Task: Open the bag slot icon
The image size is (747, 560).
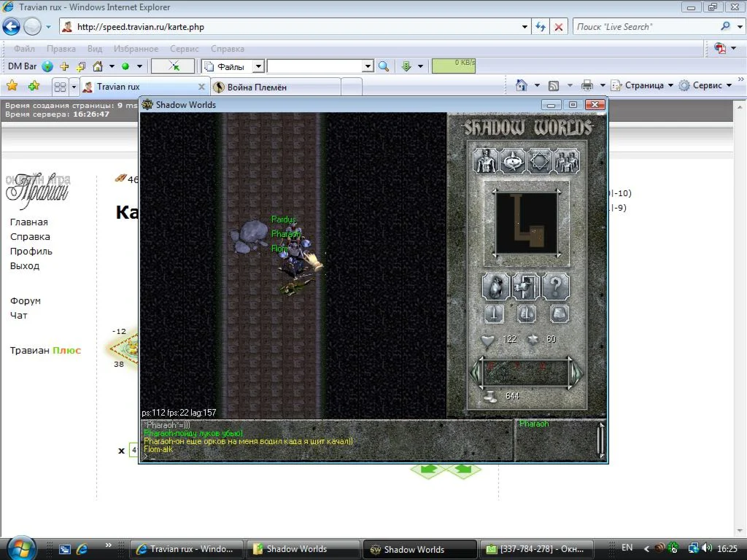Action: tap(557, 314)
